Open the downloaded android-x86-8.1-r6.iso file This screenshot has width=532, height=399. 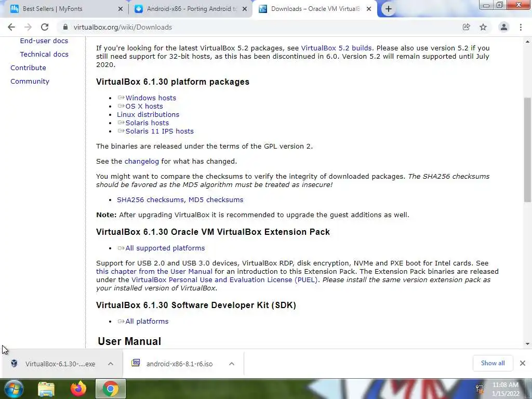pyautogui.click(x=179, y=364)
